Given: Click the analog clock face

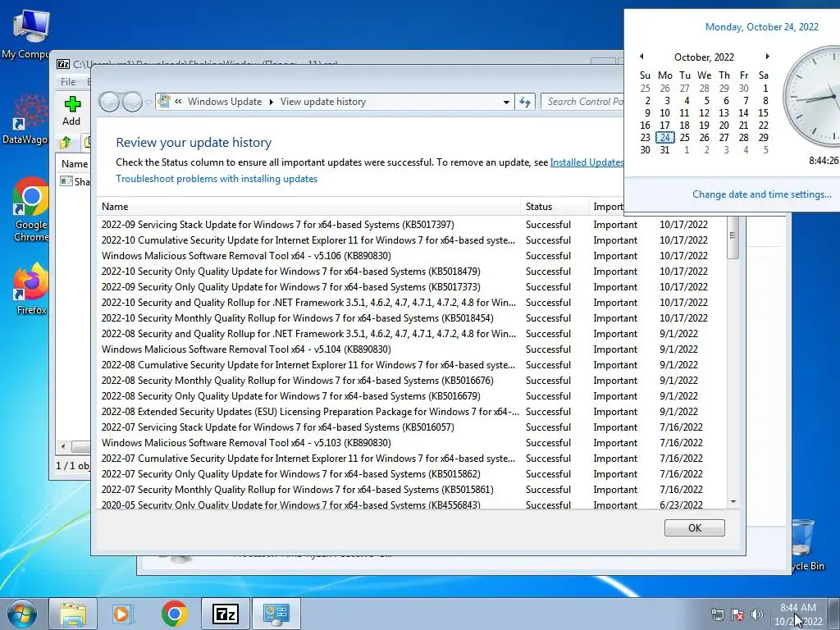Looking at the screenshot, I should click(x=811, y=97).
